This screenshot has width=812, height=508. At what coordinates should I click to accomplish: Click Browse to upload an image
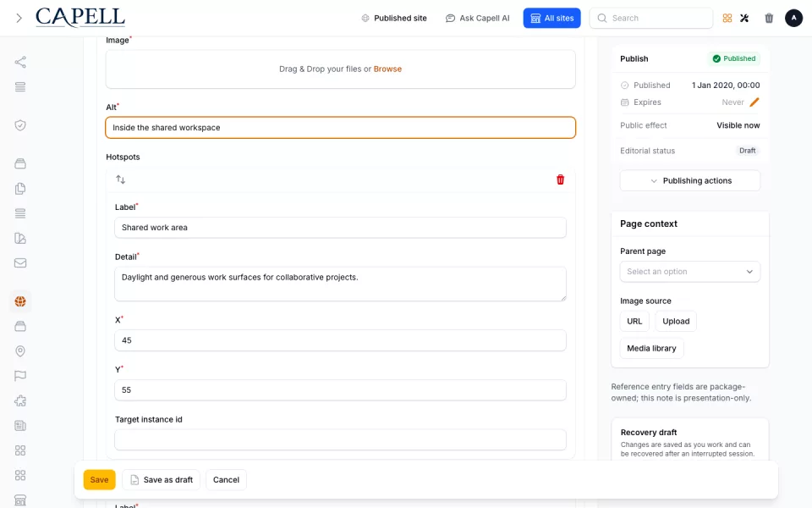point(387,69)
